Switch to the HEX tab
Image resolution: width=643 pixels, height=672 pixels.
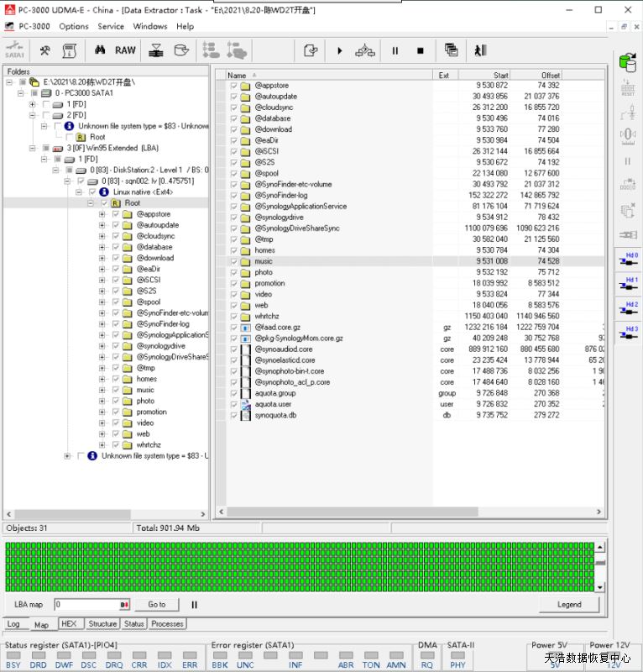tap(69, 624)
